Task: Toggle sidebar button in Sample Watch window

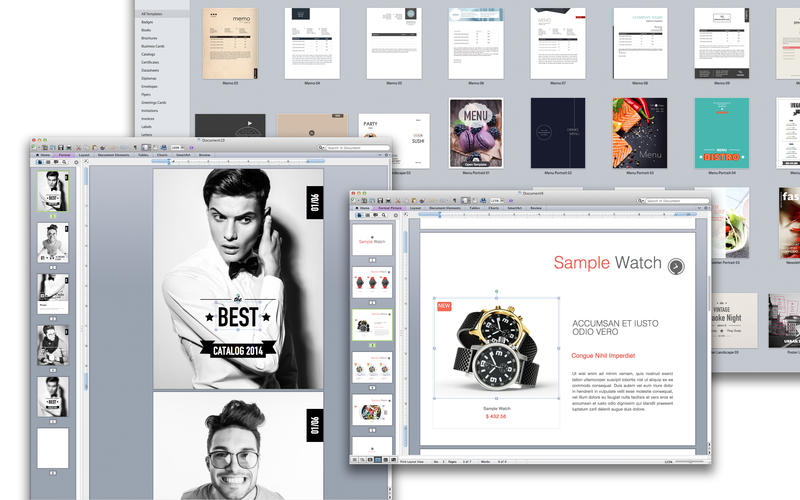Action: 465,201
